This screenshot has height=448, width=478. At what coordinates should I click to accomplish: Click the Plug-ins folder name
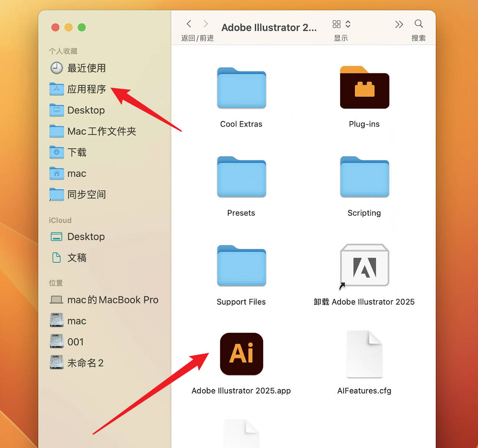(x=364, y=124)
